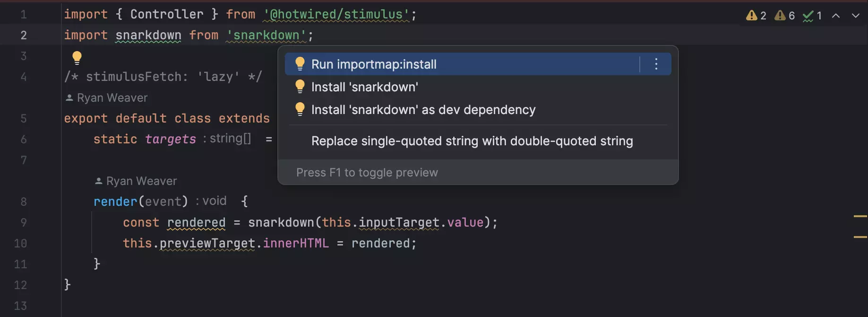Click the person icon above render method

98,181
